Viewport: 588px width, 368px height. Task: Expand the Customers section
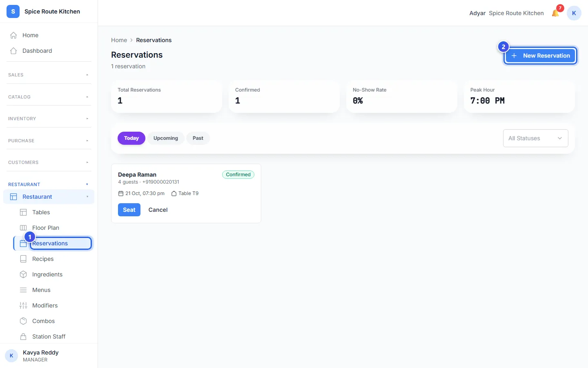(49, 162)
